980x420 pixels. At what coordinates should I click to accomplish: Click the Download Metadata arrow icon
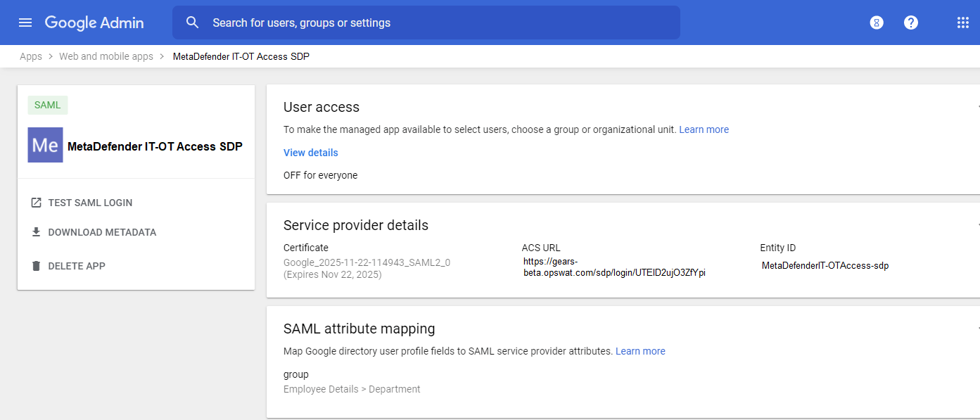37,232
